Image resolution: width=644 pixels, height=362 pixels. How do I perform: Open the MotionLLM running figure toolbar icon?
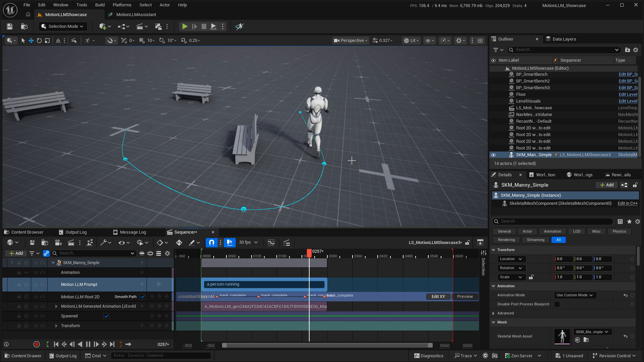pos(239,26)
